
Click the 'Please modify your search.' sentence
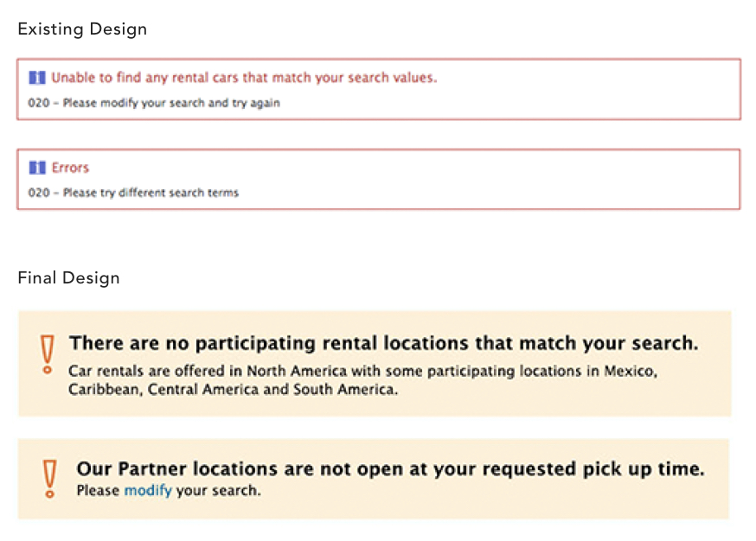click(169, 490)
